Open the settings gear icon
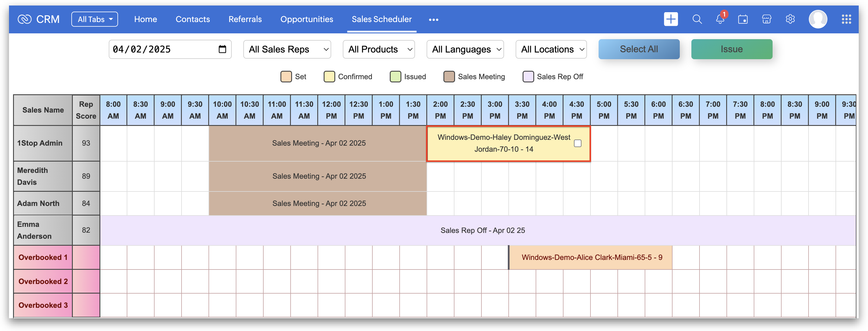Viewport: 868px width, 331px height. click(x=790, y=19)
